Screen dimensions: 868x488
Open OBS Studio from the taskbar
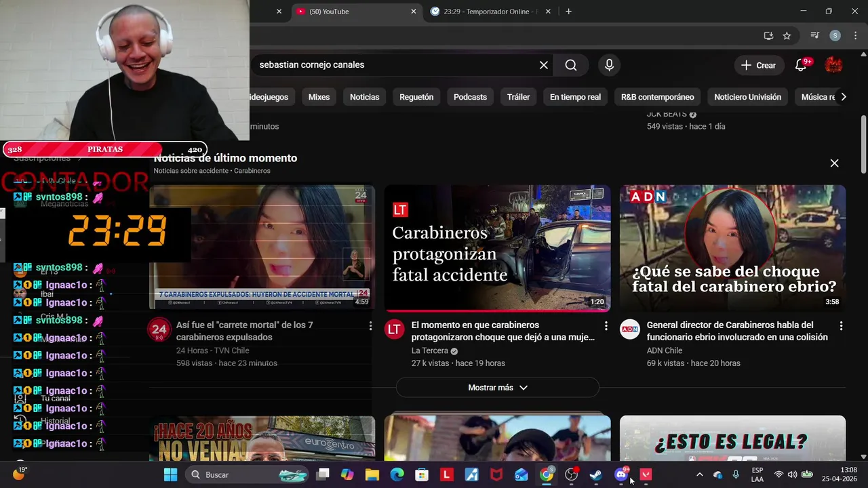[571, 474]
